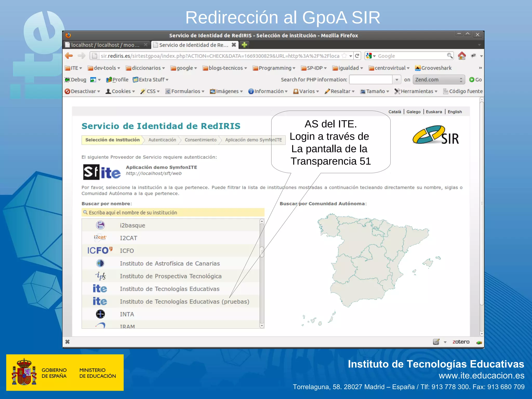532x399 pixels.
Task: Close the Servicio de Identidad tab
Action: click(234, 45)
